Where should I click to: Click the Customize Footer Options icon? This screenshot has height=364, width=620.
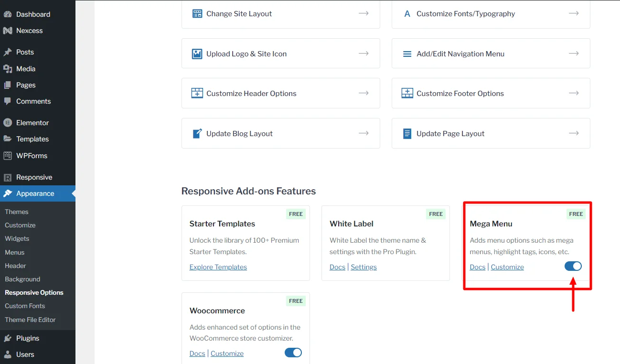coord(407,93)
